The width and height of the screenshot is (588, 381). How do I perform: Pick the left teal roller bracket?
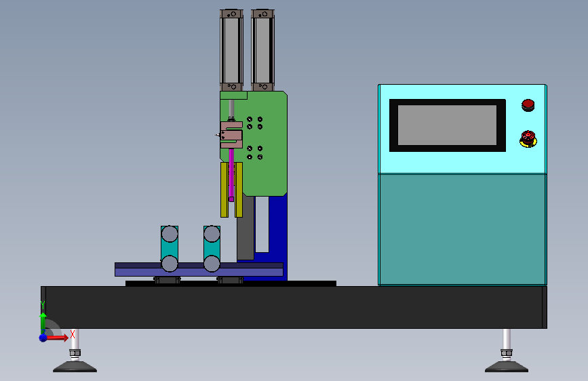(170, 248)
